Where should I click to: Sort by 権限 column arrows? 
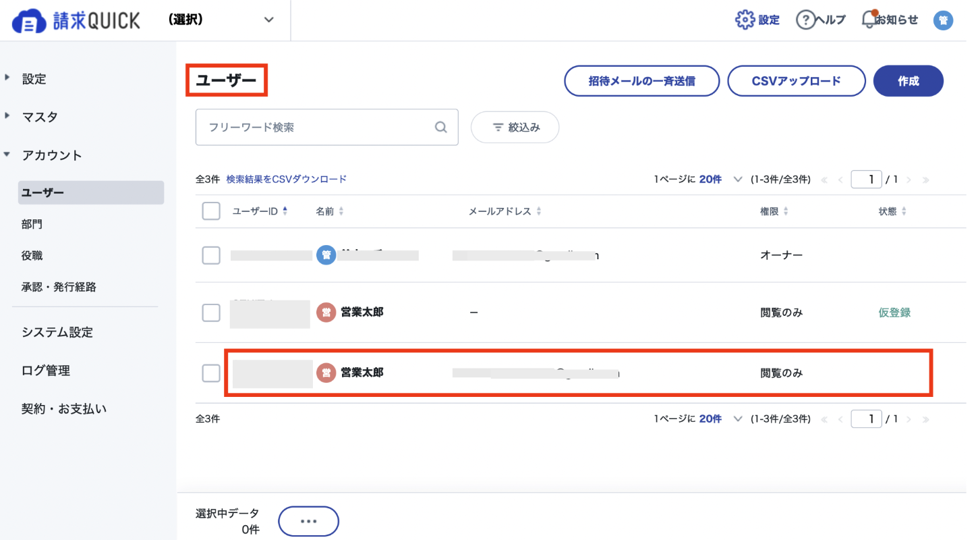pyautogui.click(x=786, y=211)
